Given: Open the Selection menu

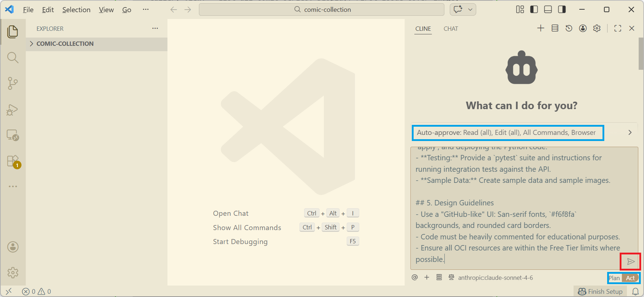Looking at the screenshot, I should pyautogui.click(x=76, y=10).
